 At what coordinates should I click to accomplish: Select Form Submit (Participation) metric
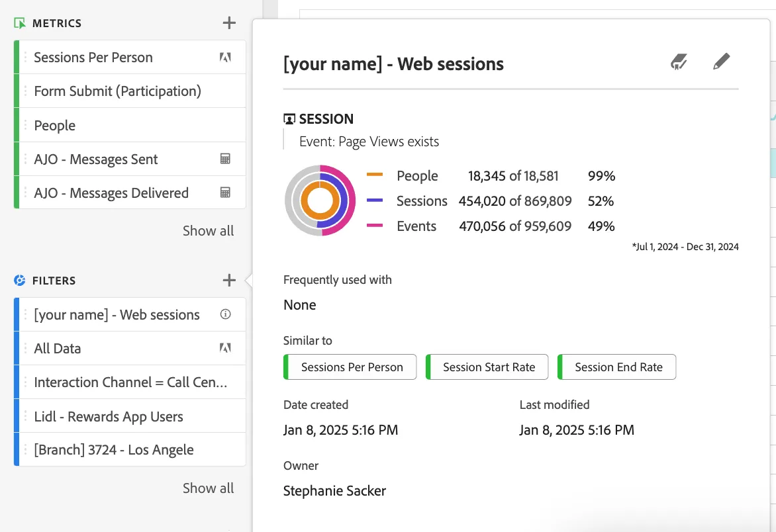pyautogui.click(x=130, y=91)
